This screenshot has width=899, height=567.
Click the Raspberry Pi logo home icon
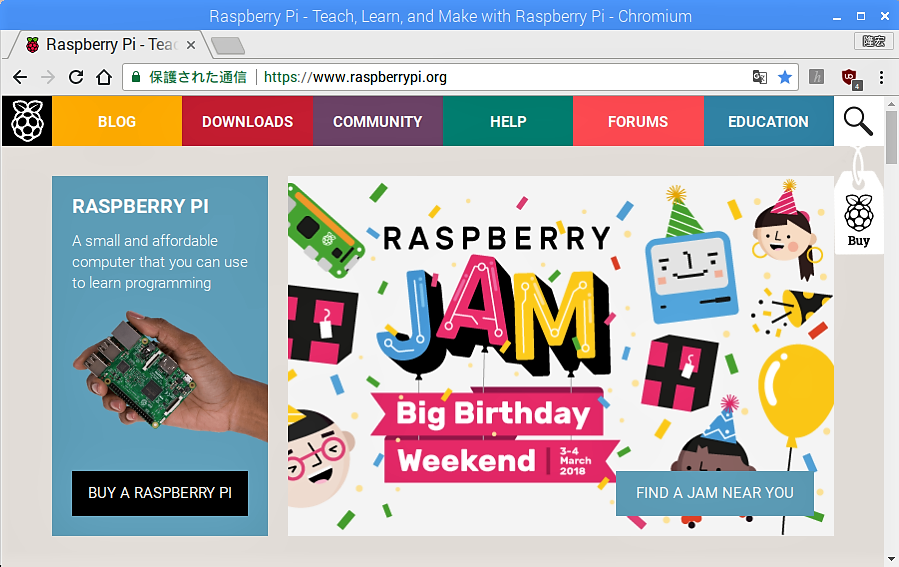coord(27,121)
